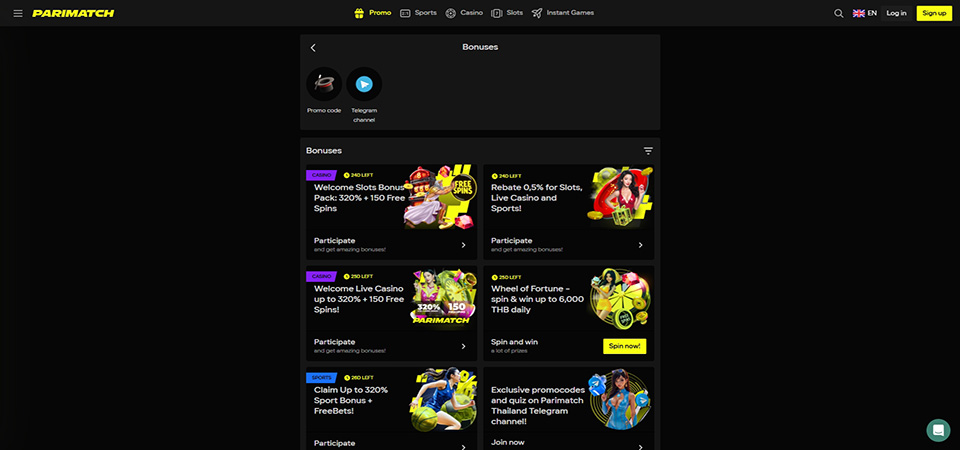960x450 pixels.
Task: Click 25D LEFT timer on Live Casino card
Action: [x=359, y=276]
